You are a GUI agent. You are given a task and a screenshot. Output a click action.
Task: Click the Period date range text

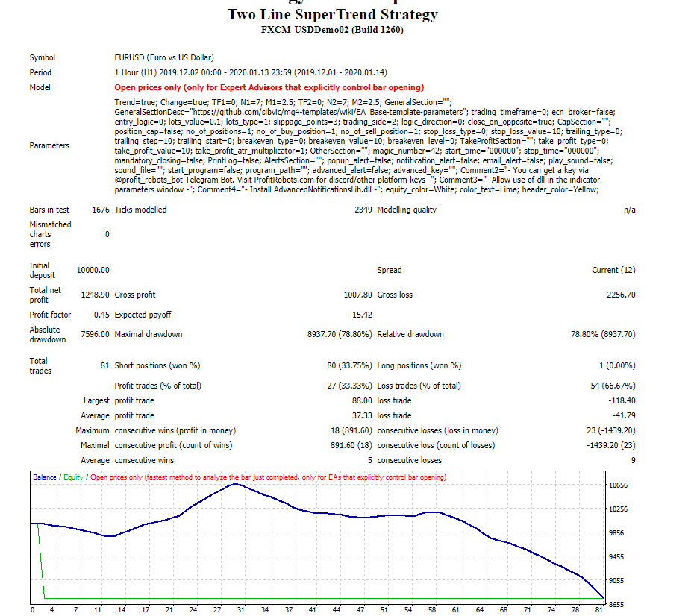[251, 72]
